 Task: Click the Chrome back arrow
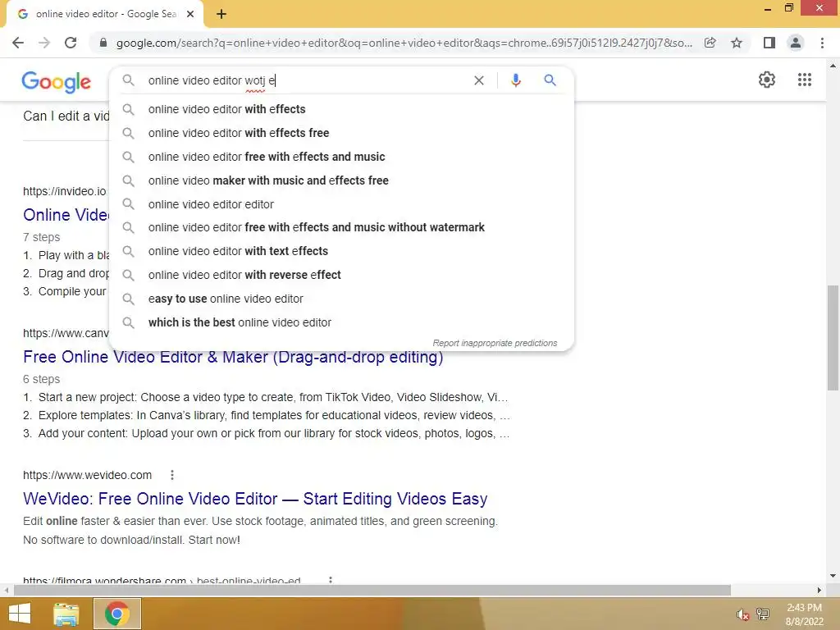pyautogui.click(x=18, y=43)
